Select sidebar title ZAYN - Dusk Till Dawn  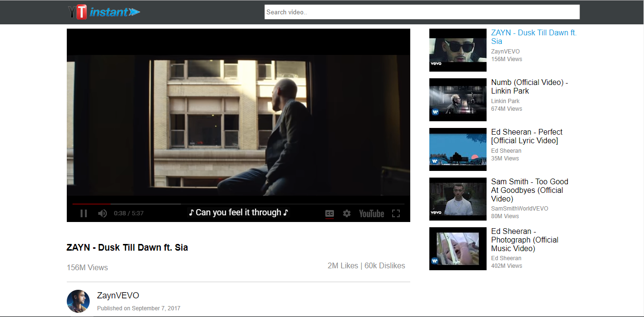(x=534, y=37)
